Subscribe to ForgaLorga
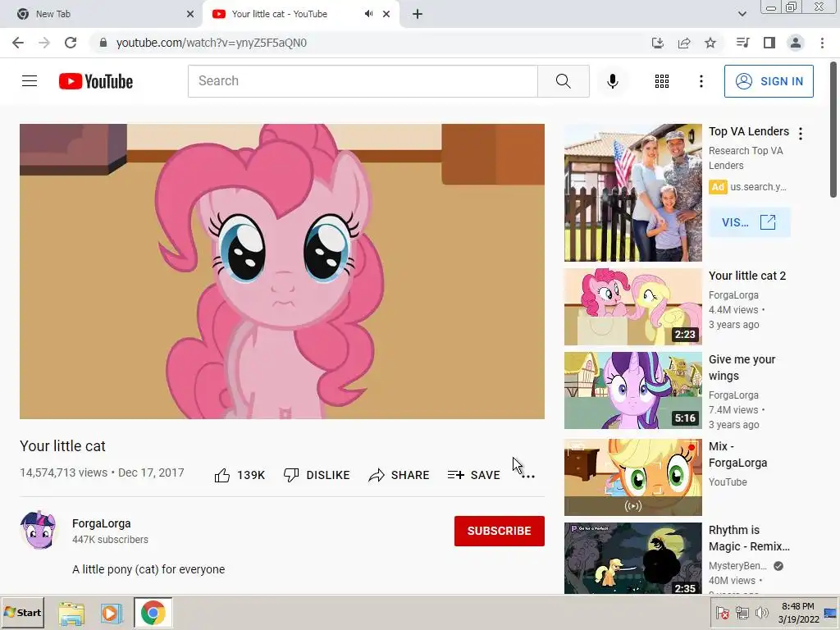 tap(500, 531)
